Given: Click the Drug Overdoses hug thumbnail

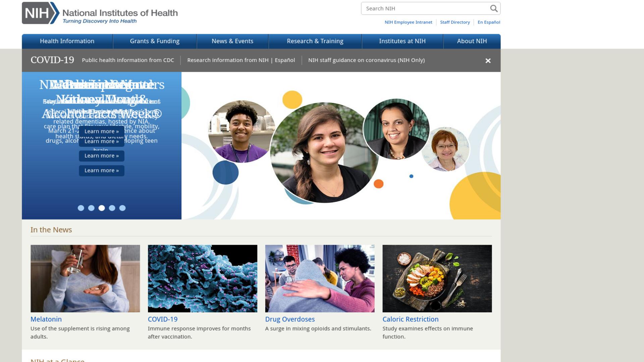Looking at the screenshot, I should [320, 279].
